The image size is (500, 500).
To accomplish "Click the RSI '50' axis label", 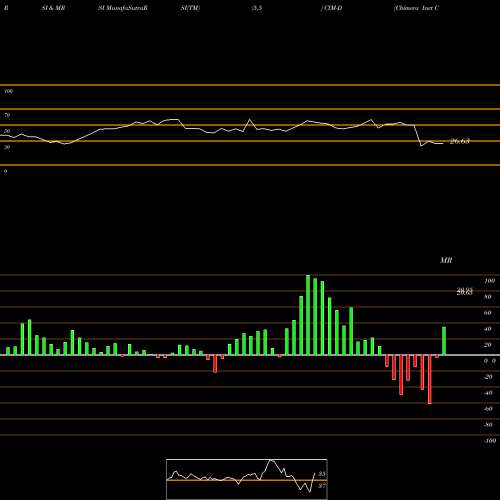I will tap(7, 131).
